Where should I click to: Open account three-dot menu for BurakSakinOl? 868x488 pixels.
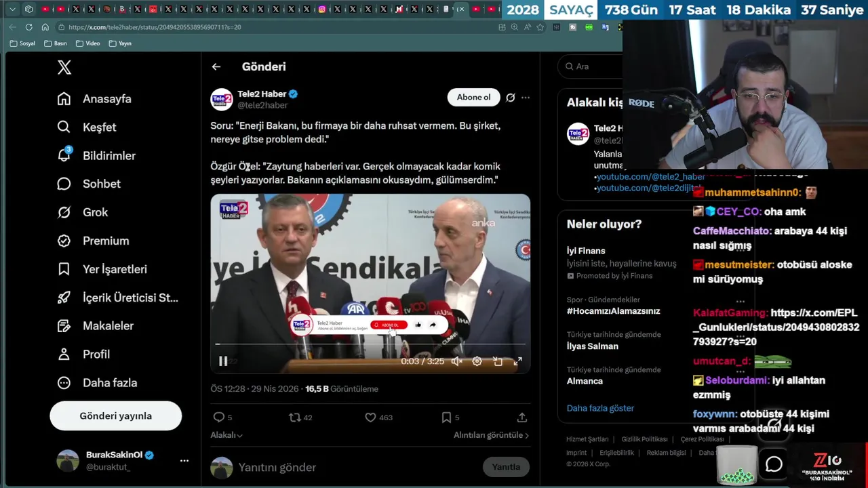[184, 461]
